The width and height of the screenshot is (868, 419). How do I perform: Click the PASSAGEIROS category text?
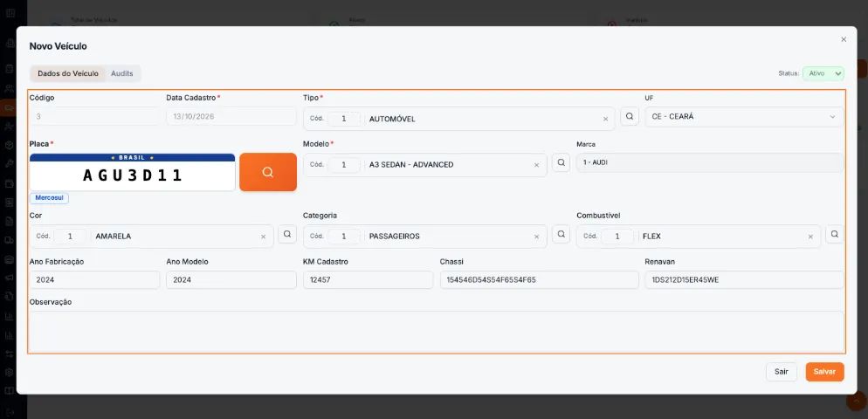[395, 237]
